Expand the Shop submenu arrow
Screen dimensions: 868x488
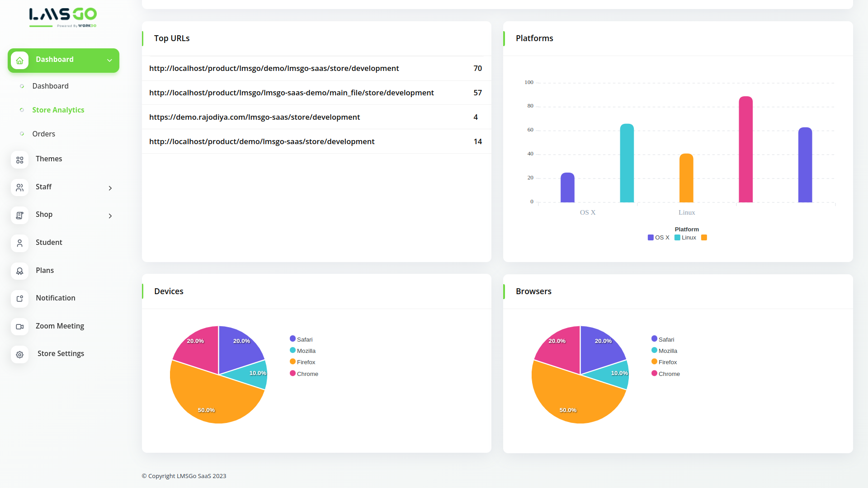(110, 216)
